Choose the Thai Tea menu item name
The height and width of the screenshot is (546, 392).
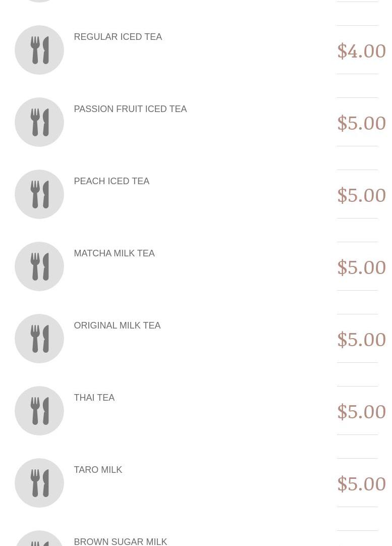(94, 398)
